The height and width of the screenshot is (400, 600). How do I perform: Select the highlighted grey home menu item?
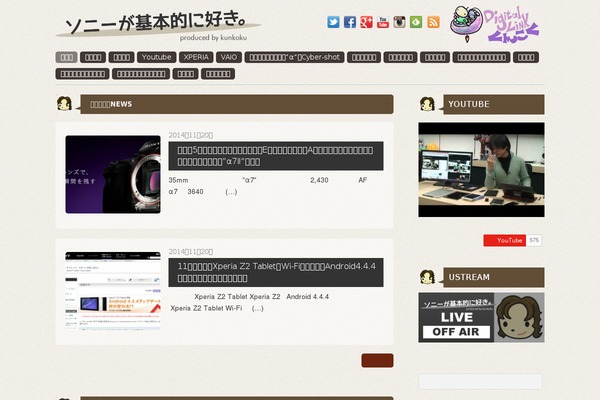(x=66, y=57)
